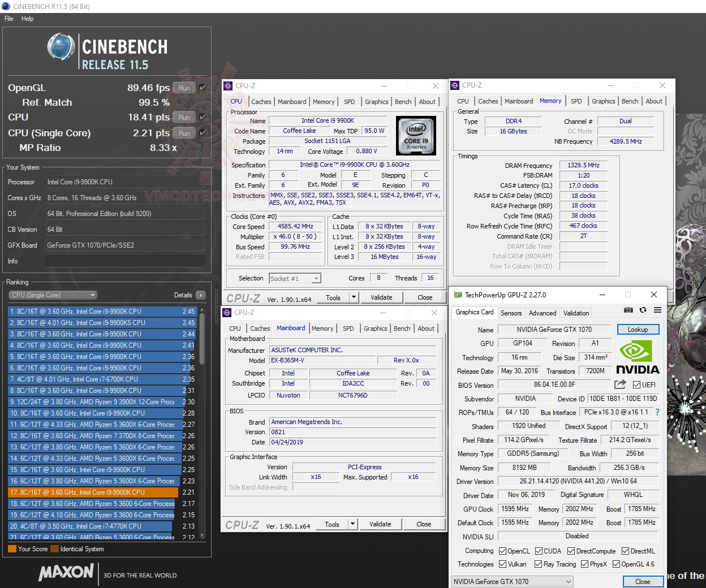This screenshot has width=706, height=588.
Task: Uncheck the CUDA computing checkbox
Action: pyautogui.click(x=539, y=551)
